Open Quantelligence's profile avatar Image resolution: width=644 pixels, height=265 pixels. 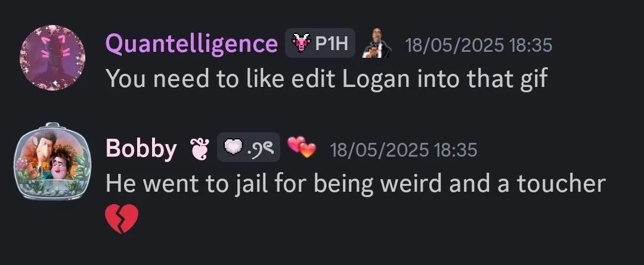coord(52,57)
